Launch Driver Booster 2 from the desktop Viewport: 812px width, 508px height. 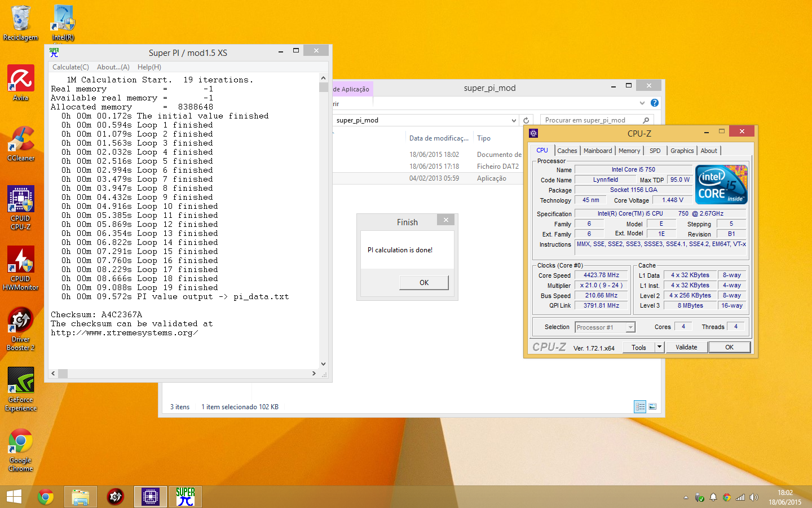click(x=20, y=329)
